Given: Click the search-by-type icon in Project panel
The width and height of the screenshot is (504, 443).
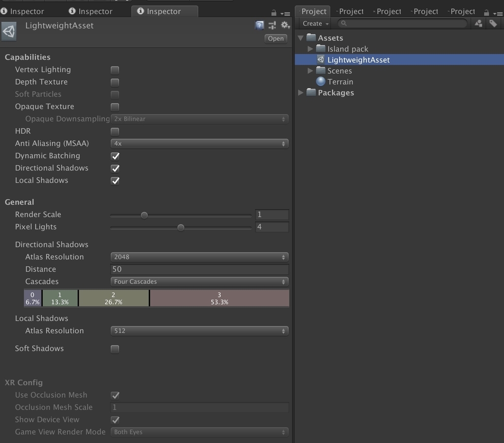Looking at the screenshot, I should click(x=478, y=23).
